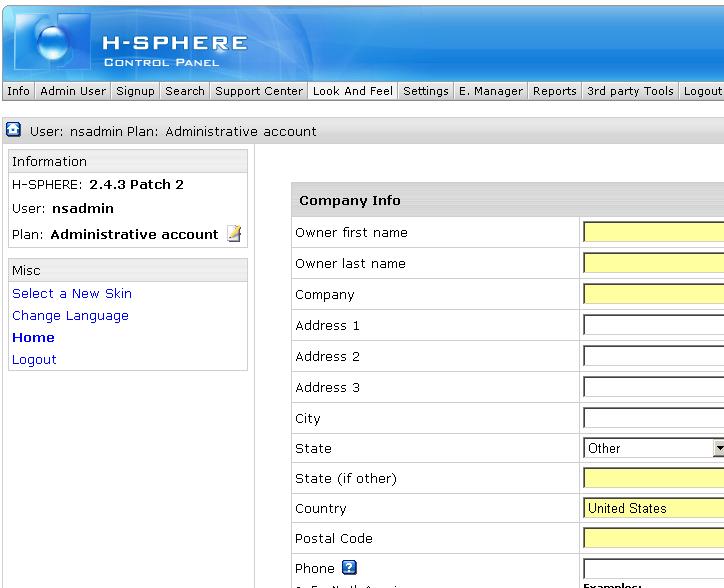
Task: Open the E. Manager menu
Action: tap(491, 91)
